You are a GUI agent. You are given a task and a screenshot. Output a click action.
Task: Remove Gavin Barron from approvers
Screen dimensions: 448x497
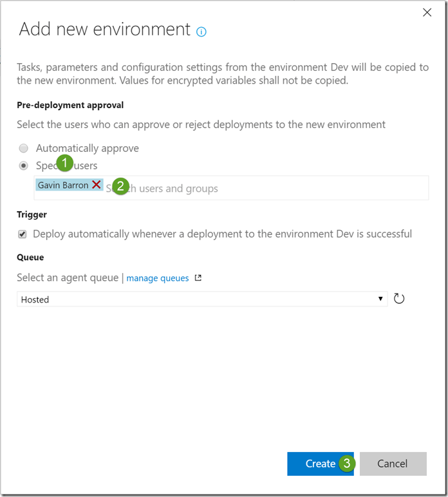point(96,185)
